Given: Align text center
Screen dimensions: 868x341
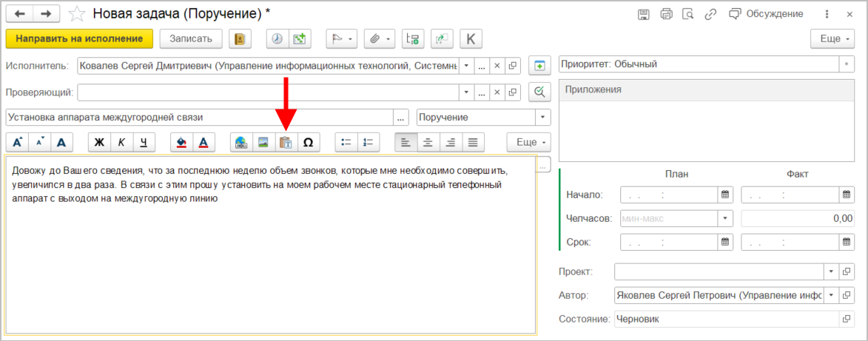Looking at the screenshot, I should (x=428, y=142).
